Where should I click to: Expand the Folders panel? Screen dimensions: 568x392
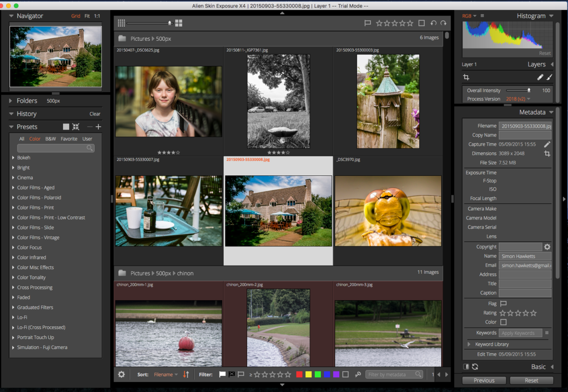point(11,101)
